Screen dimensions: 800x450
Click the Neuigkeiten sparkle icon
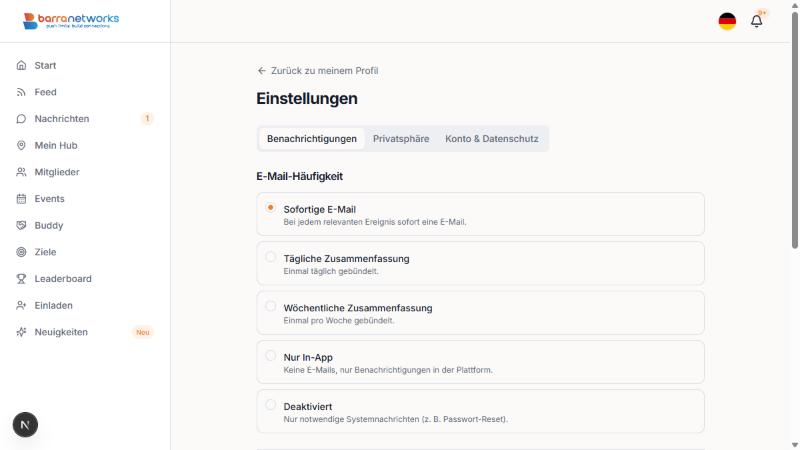21,332
